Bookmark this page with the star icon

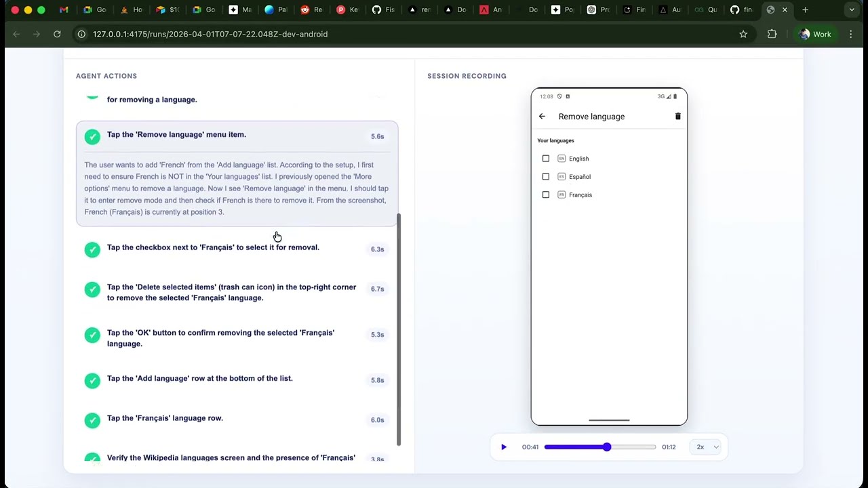point(743,34)
